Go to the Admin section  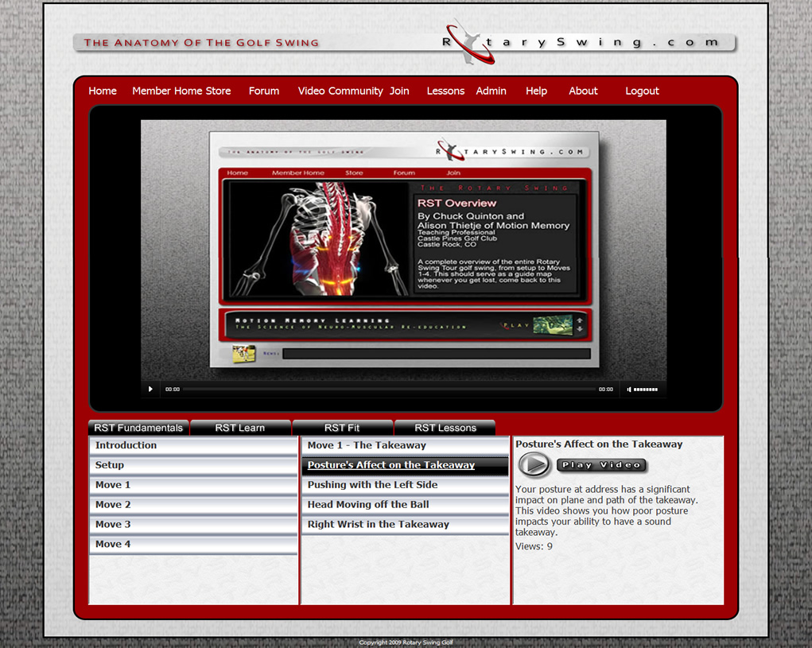pos(491,91)
